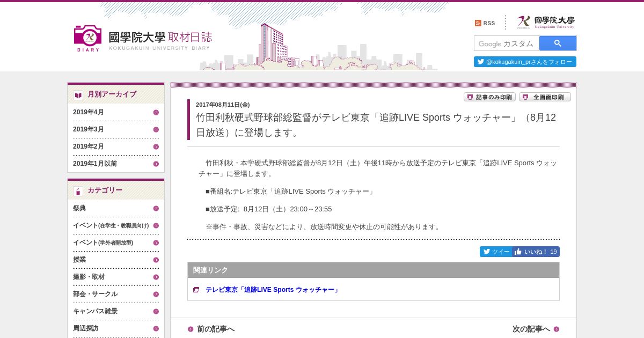Click the article headline about 竹田利秋

tap(376, 125)
